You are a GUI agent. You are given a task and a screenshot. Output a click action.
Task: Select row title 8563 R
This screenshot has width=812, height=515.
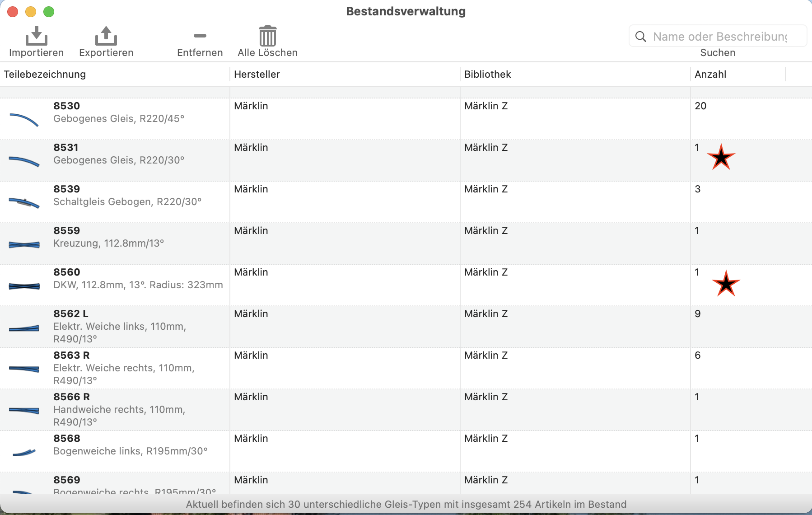(71, 356)
